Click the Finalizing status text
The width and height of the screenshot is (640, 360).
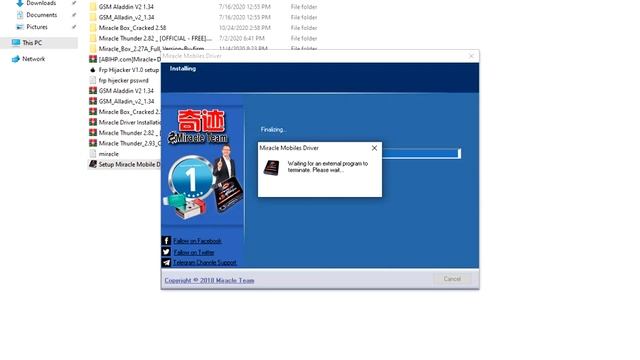point(273,130)
